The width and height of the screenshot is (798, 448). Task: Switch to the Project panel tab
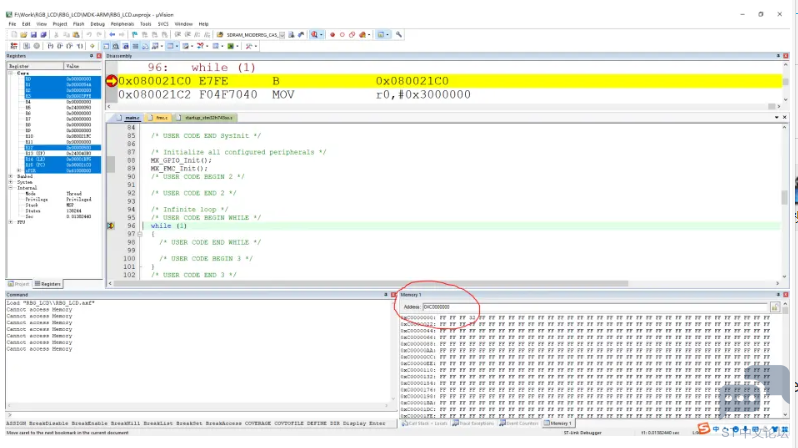(x=19, y=284)
